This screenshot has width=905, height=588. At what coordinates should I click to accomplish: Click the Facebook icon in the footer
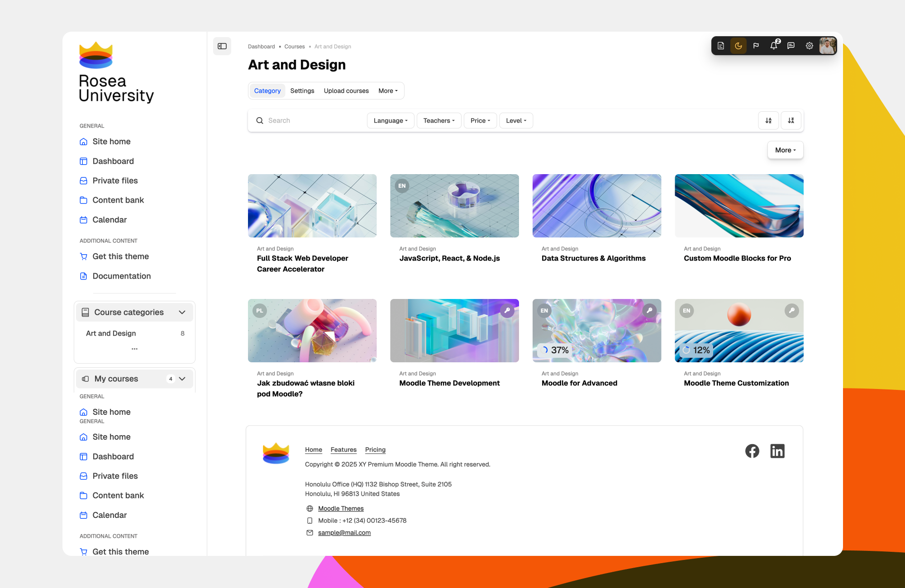(x=752, y=450)
